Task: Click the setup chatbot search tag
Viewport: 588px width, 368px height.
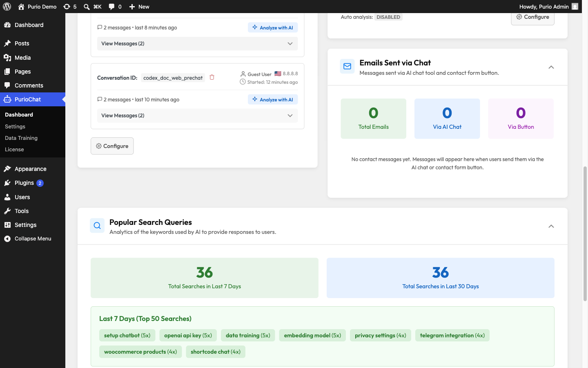Action: 127,335
